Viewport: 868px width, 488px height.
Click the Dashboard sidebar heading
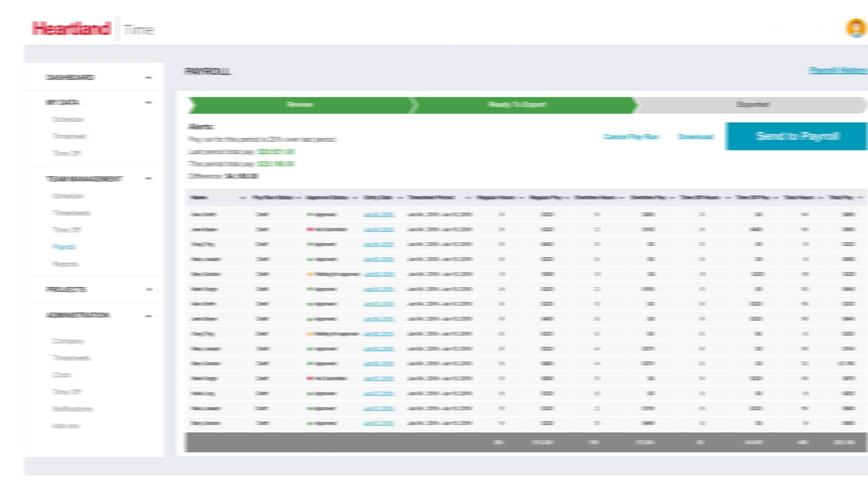click(70, 78)
